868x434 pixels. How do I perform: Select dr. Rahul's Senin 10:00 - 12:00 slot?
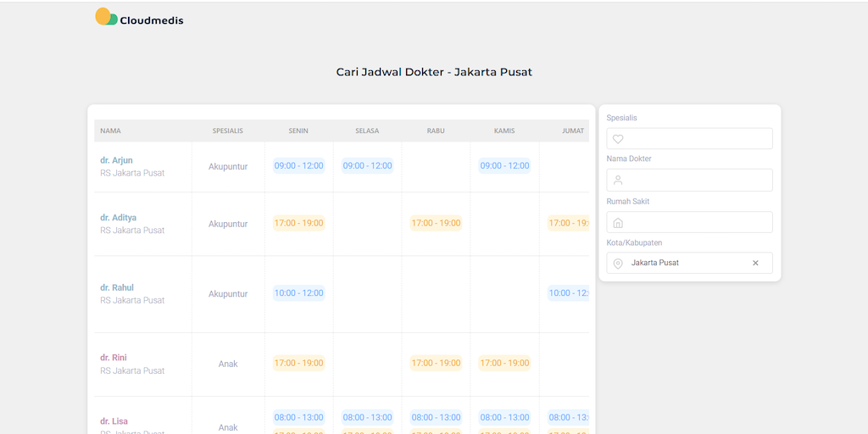pos(298,293)
